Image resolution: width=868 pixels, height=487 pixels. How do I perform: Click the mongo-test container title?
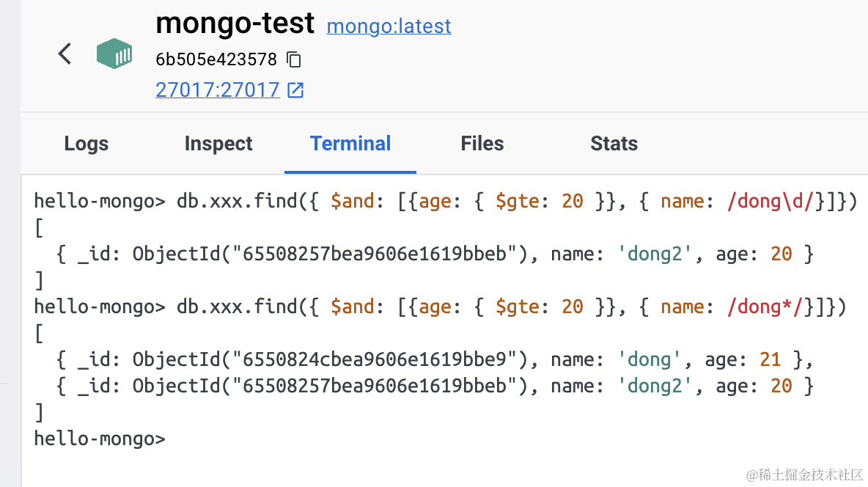pyautogui.click(x=235, y=24)
